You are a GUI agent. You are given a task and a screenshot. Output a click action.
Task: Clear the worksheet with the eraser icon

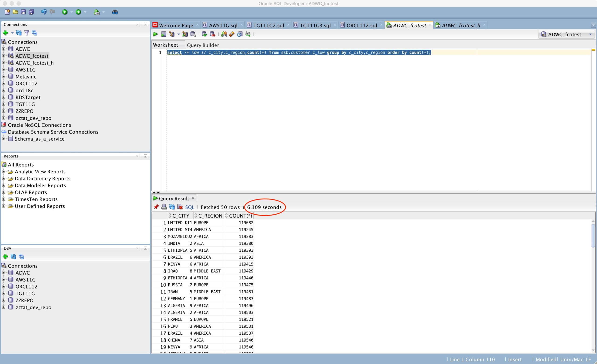pos(232,34)
